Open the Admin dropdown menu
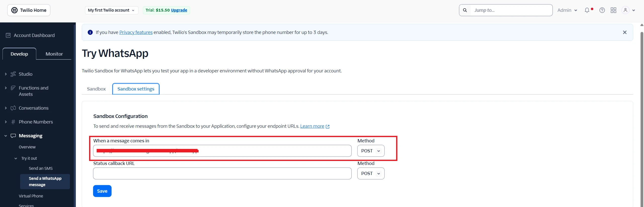The width and height of the screenshot is (644, 207). [x=567, y=10]
